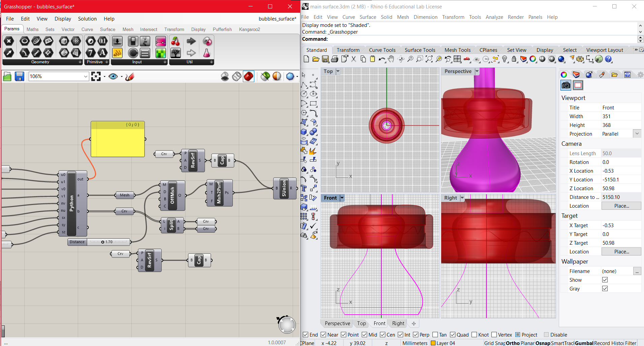This screenshot has width=644, height=346.
Task: Open the Perspective viewport dropdown arrow
Action: (x=477, y=71)
